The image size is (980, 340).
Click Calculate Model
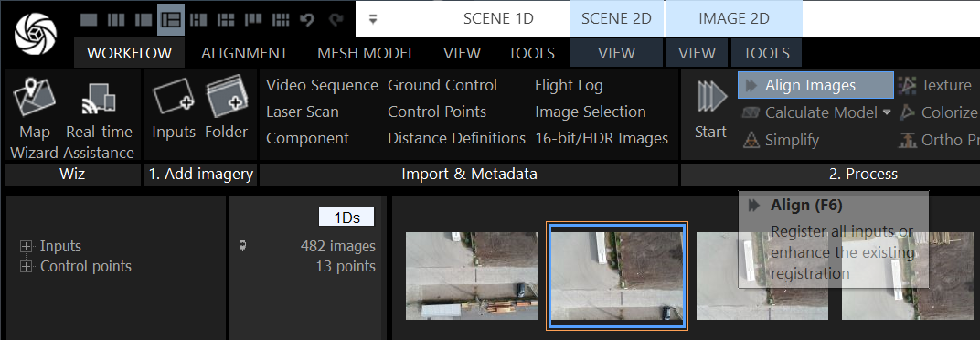810,112
